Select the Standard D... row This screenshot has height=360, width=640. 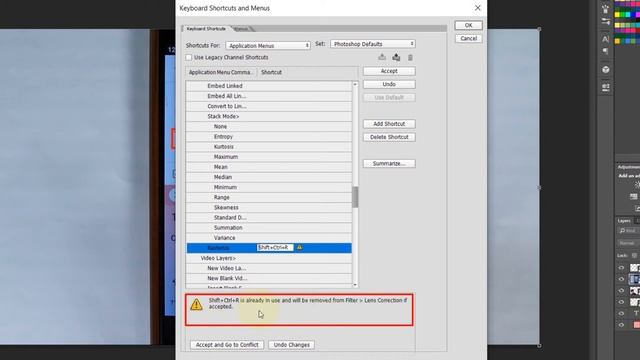269,218
